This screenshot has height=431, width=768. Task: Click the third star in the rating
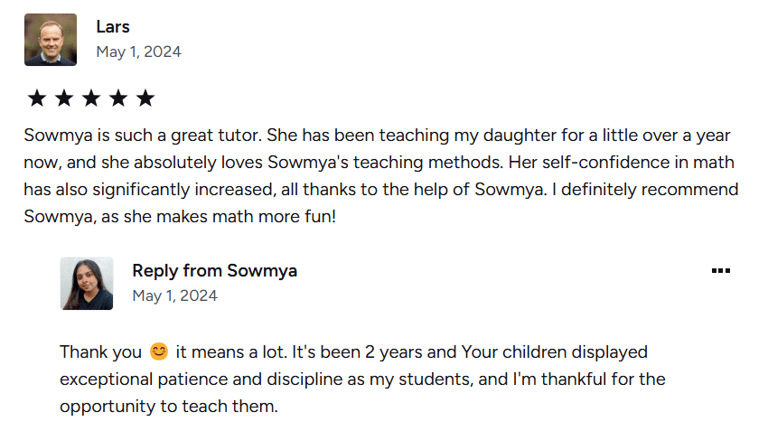coord(91,98)
